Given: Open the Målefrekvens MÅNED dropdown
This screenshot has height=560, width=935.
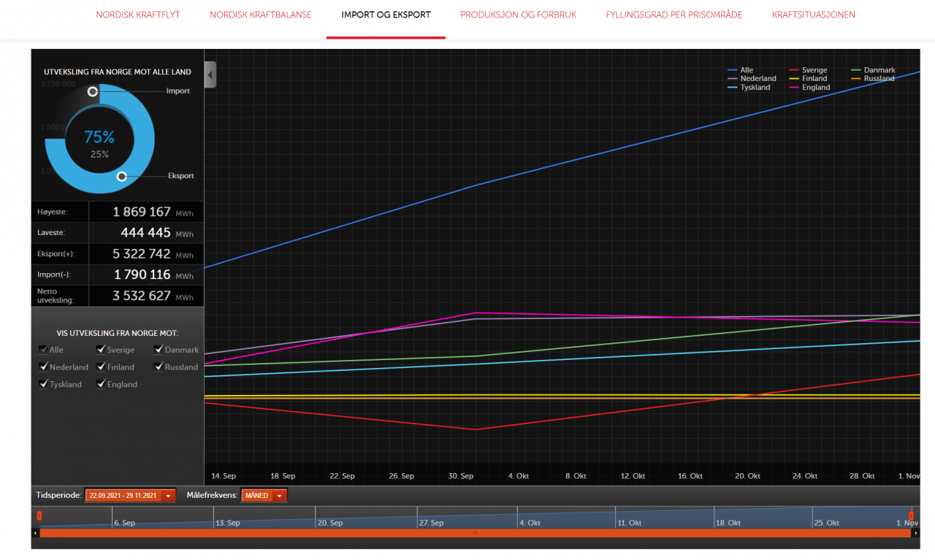Looking at the screenshot, I should tap(264, 496).
